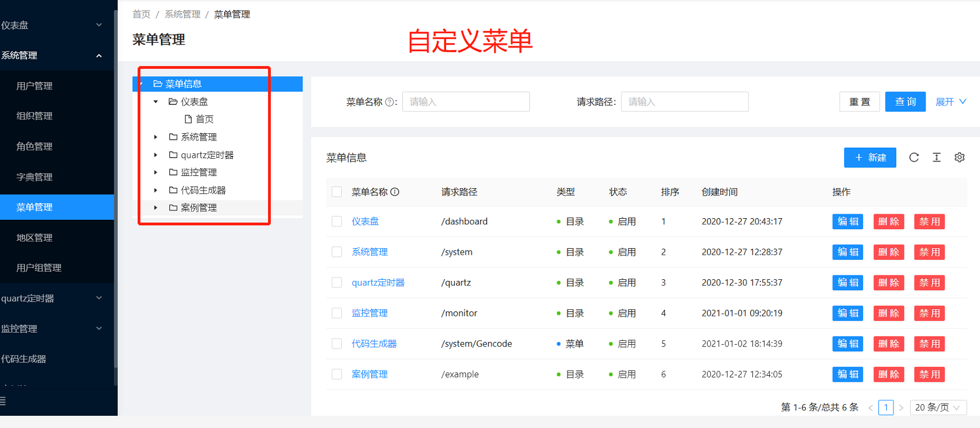Click 删除 for the 代码生成器 row
The width and height of the screenshot is (980, 428).
pyautogui.click(x=889, y=344)
